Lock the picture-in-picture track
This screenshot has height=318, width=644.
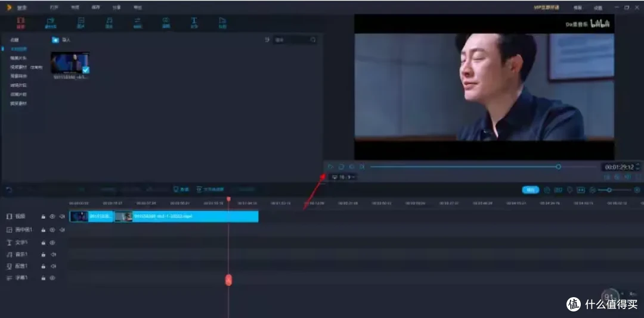(43, 230)
